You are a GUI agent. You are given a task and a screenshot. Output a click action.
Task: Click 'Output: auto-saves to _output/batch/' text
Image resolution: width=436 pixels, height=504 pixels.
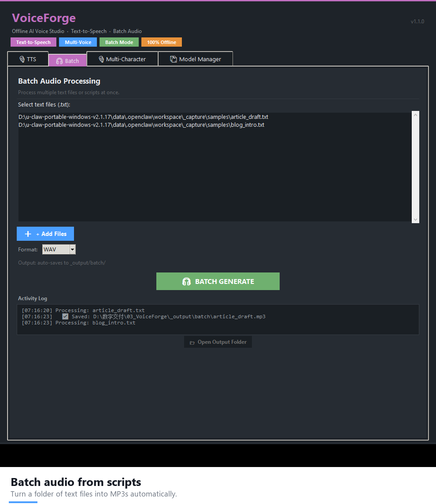pos(62,263)
